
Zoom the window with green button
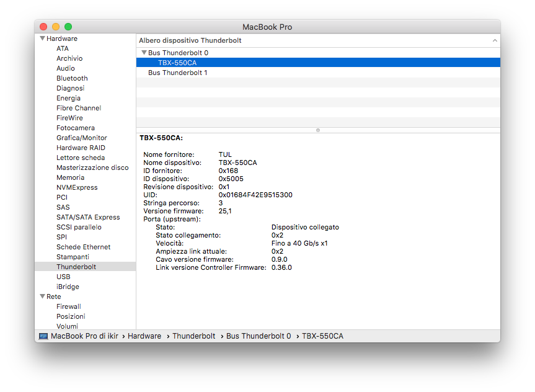68,27
